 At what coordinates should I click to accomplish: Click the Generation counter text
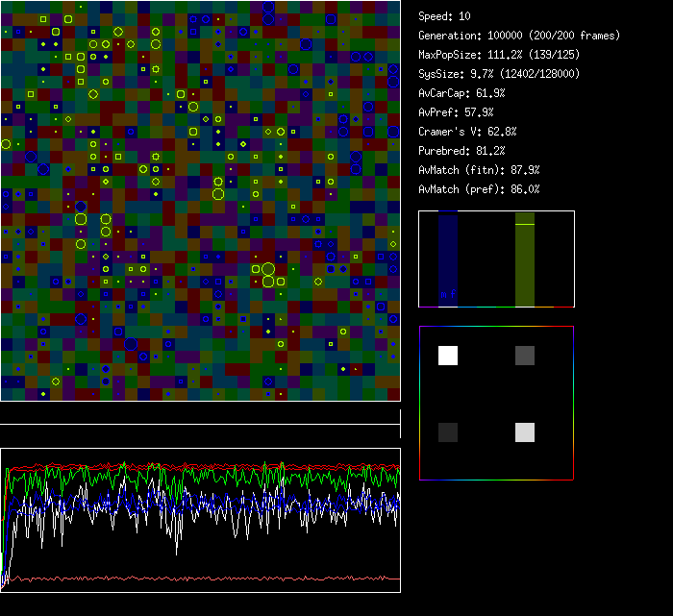click(x=519, y=36)
